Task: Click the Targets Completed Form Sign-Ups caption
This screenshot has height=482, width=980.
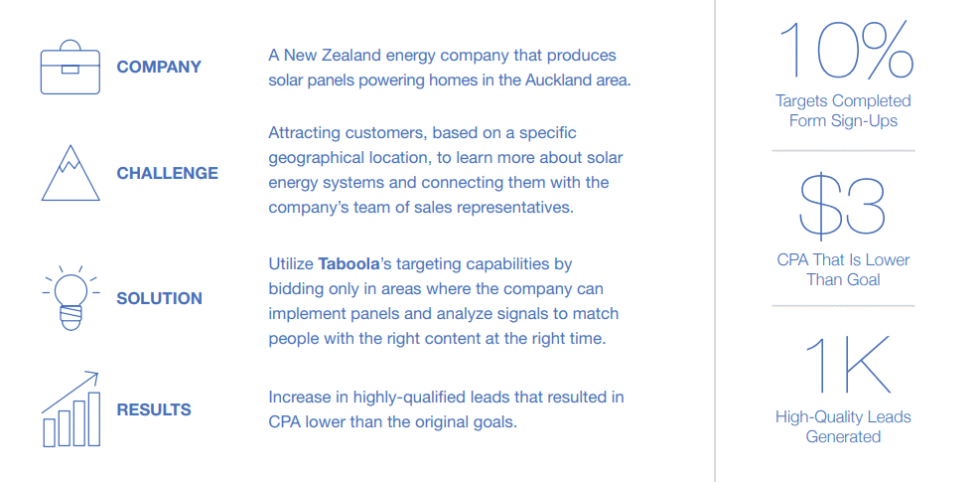Action: tap(843, 110)
